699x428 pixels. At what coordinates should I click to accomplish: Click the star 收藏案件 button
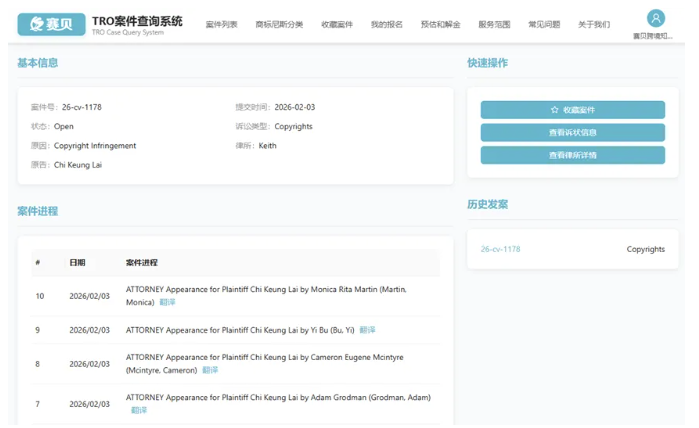[572, 110]
